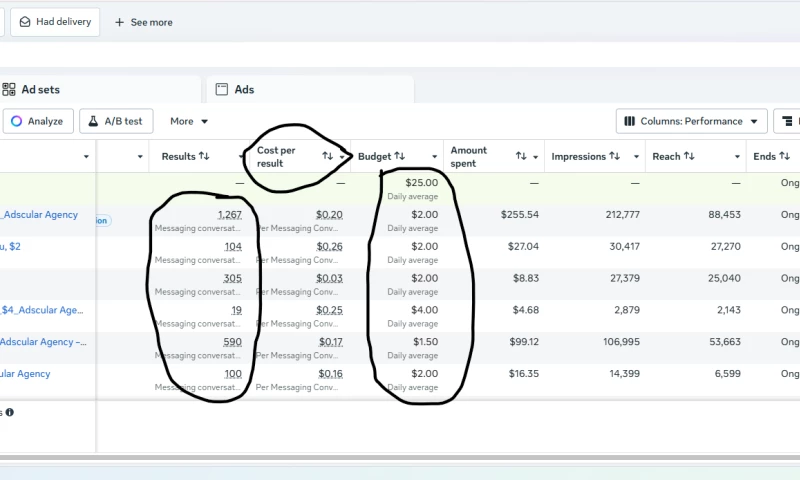This screenshot has width=800, height=480.
Task: Open the 'Adscular Agency –...' ad set link
Action: point(43,342)
